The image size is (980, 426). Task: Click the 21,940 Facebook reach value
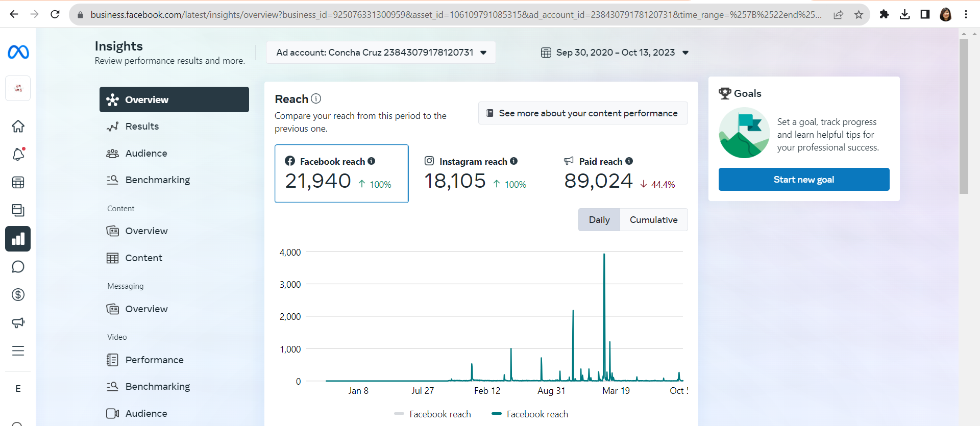318,181
